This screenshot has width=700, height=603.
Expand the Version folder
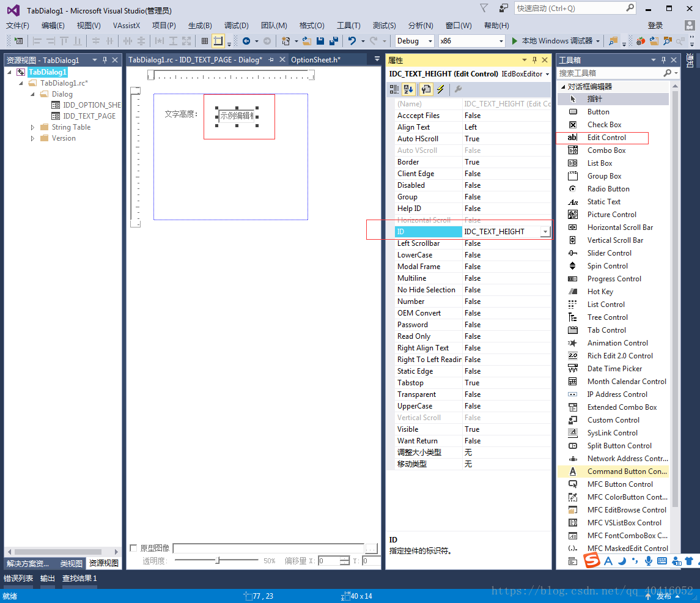pos(32,138)
